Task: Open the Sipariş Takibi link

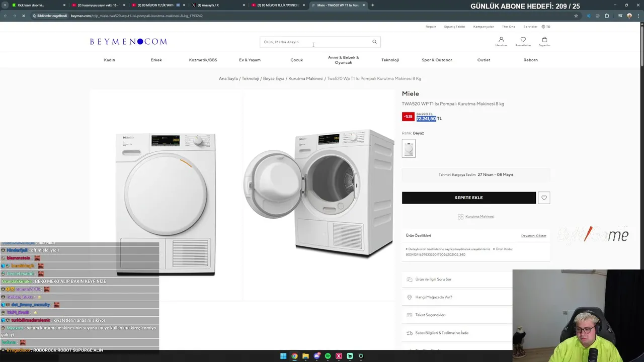Action: click(455, 27)
